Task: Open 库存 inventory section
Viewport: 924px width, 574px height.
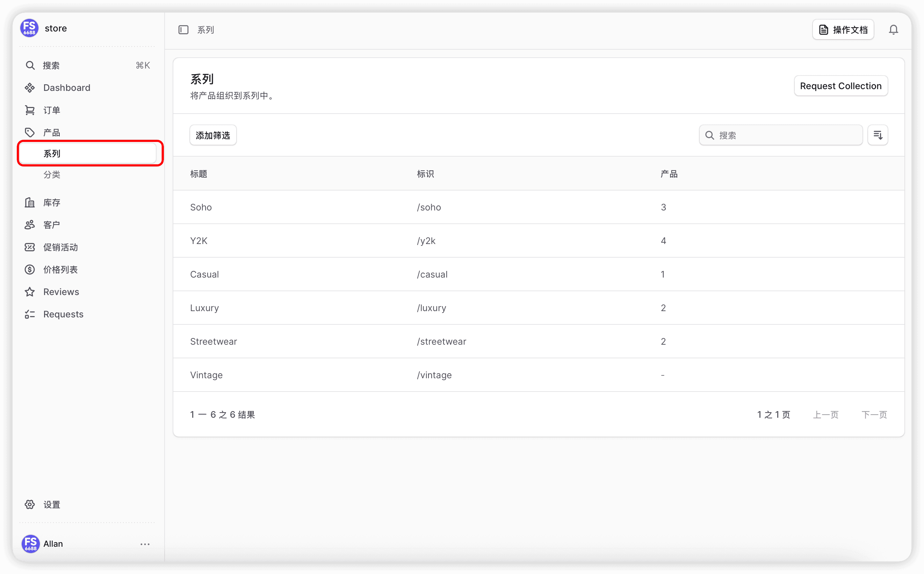Action: (x=52, y=202)
